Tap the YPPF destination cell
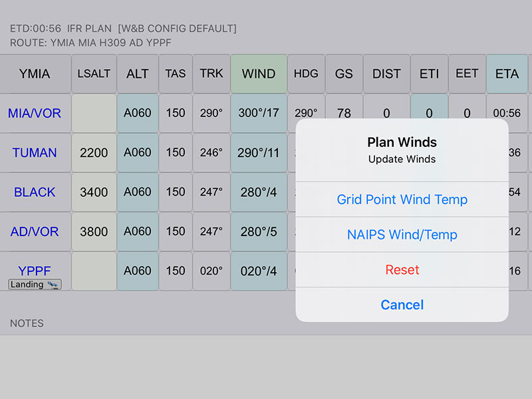Viewport: 532px width, 399px height. point(35,269)
